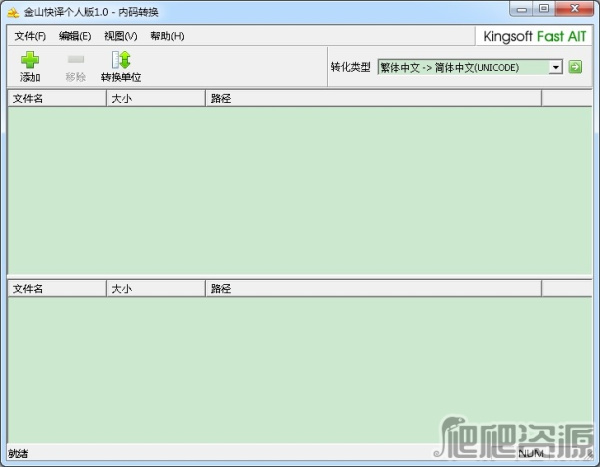This screenshot has height=467, width=600.
Task: Sort lower list by 文件名 column
Action: point(57,289)
